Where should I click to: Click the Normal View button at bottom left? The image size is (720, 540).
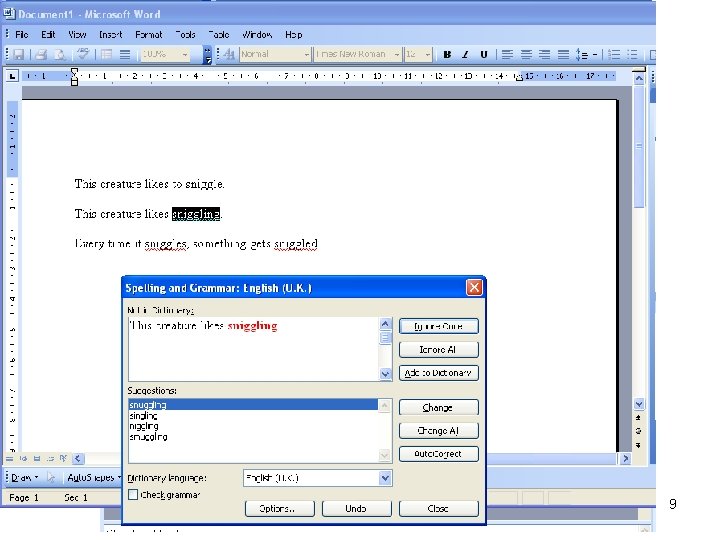tap(9, 458)
